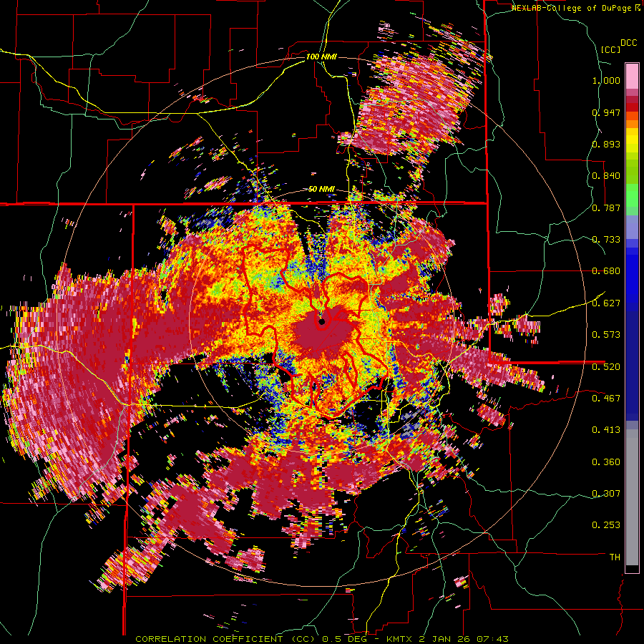Click the pink top segment of the color bar
The image size is (644, 644).
pyautogui.click(x=632, y=76)
